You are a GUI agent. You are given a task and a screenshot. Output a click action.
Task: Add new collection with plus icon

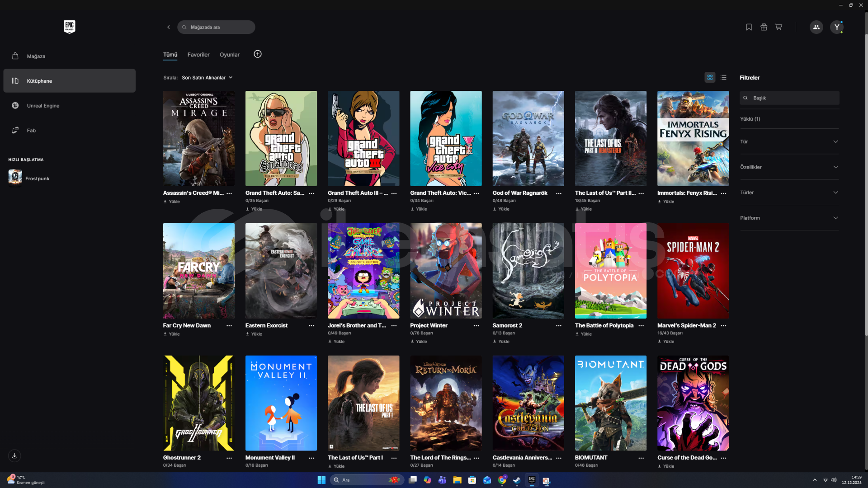point(258,54)
